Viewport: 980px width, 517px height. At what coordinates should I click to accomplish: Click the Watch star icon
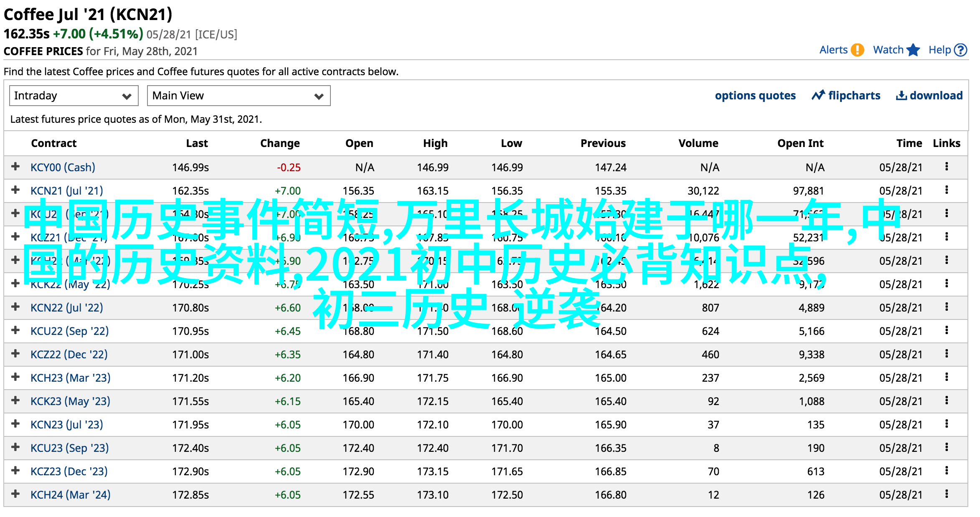[x=914, y=50]
